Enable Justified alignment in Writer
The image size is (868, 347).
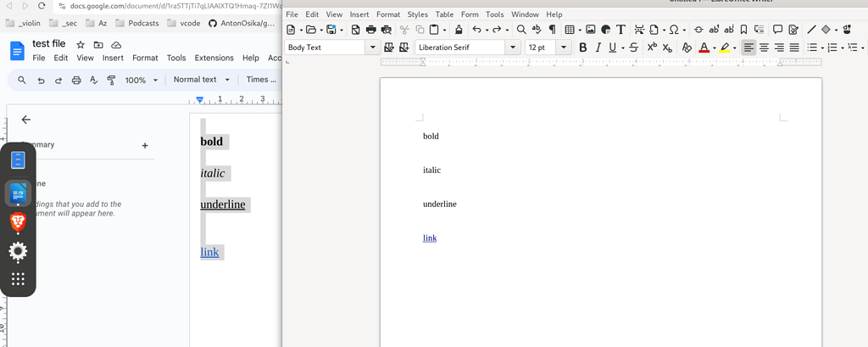point(793,48)
